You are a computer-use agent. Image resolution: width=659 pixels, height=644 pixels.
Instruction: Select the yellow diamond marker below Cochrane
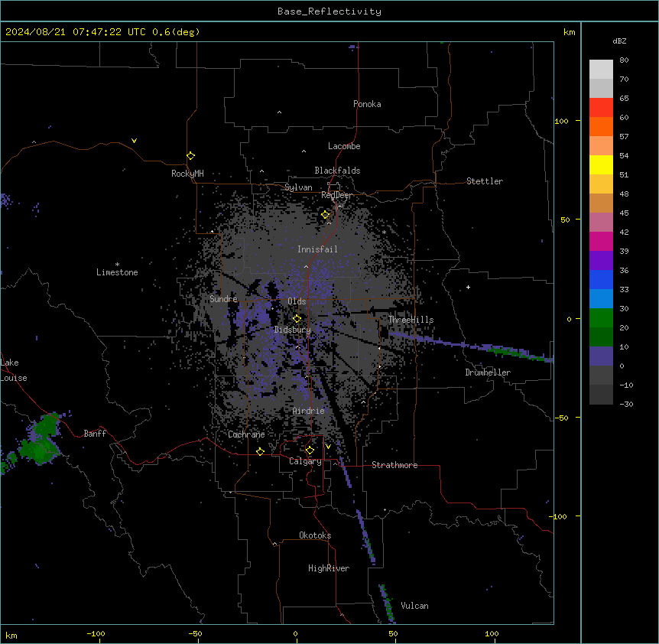click(260, 451)
